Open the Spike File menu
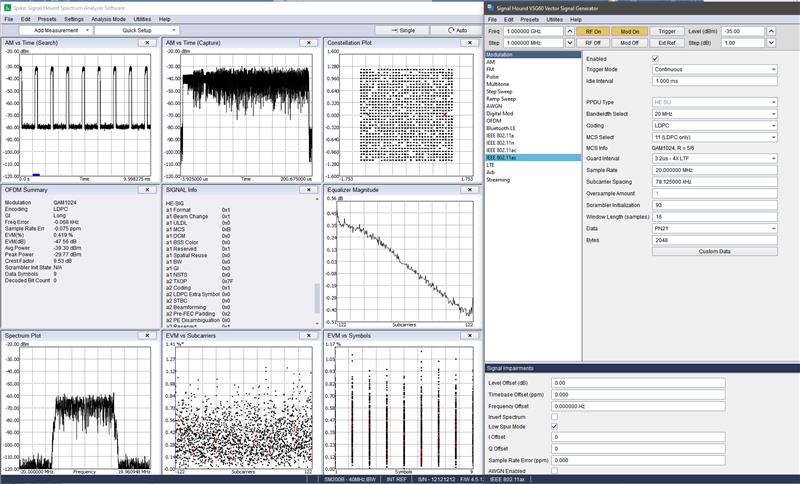 pos(8,19)
